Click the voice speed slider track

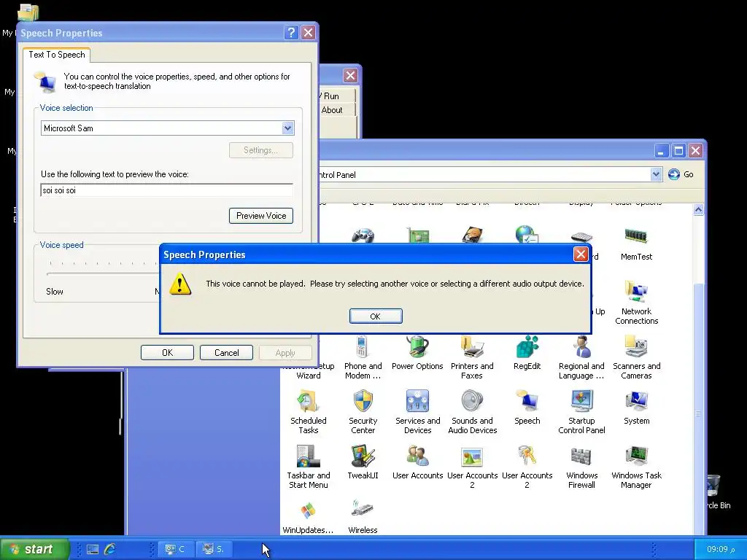pyautogui.click(x=102, y=274)
